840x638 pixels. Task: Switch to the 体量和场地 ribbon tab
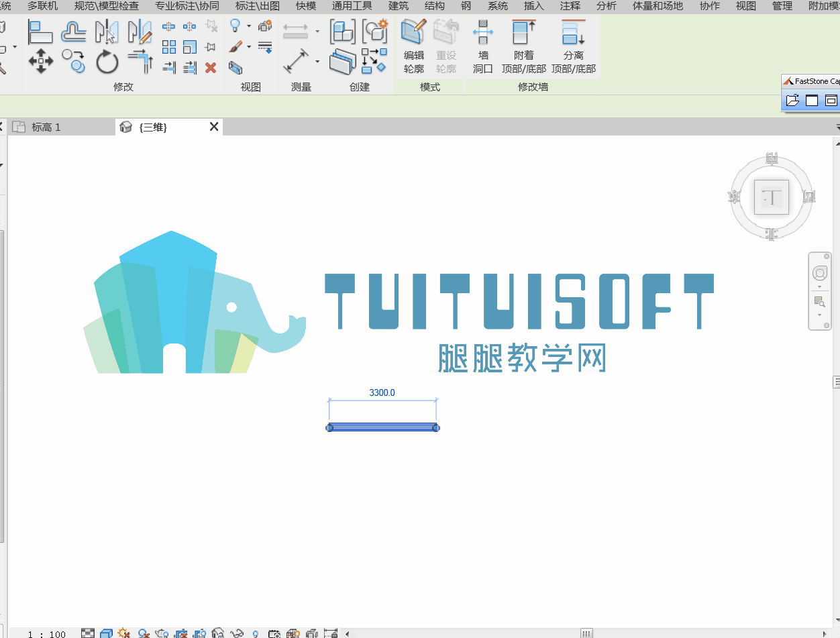click(x=658, y=6)
